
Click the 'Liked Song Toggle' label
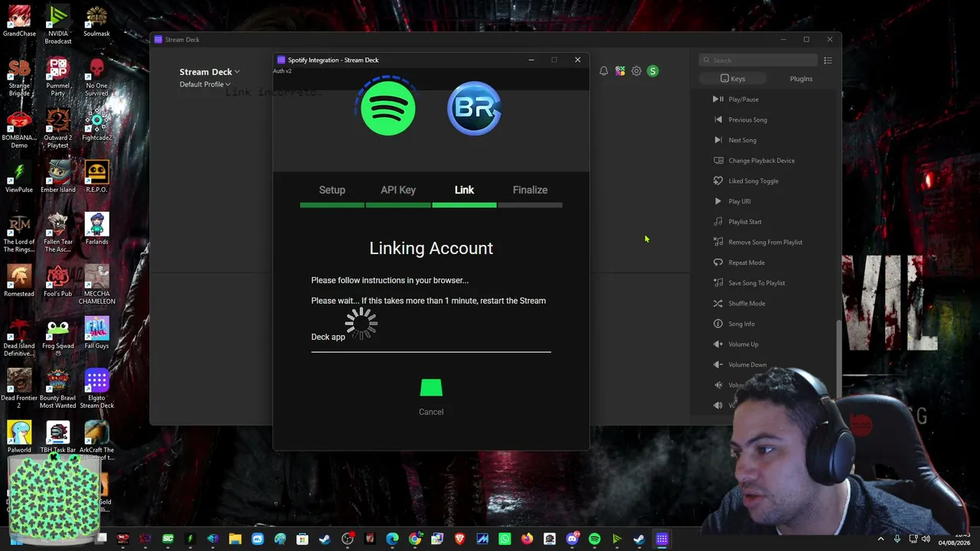point(753,181)
